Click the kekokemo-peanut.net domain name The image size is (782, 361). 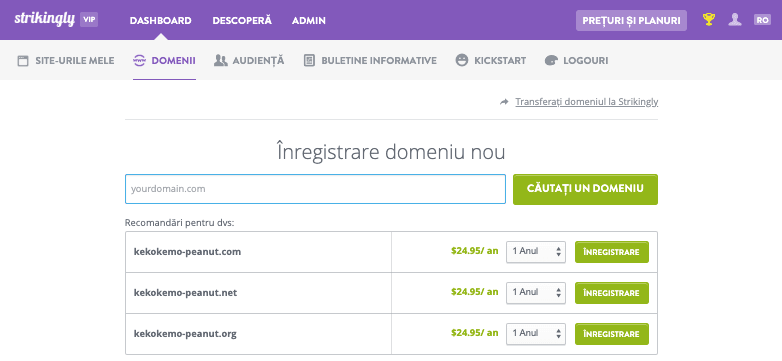click(x=185, y=293)
